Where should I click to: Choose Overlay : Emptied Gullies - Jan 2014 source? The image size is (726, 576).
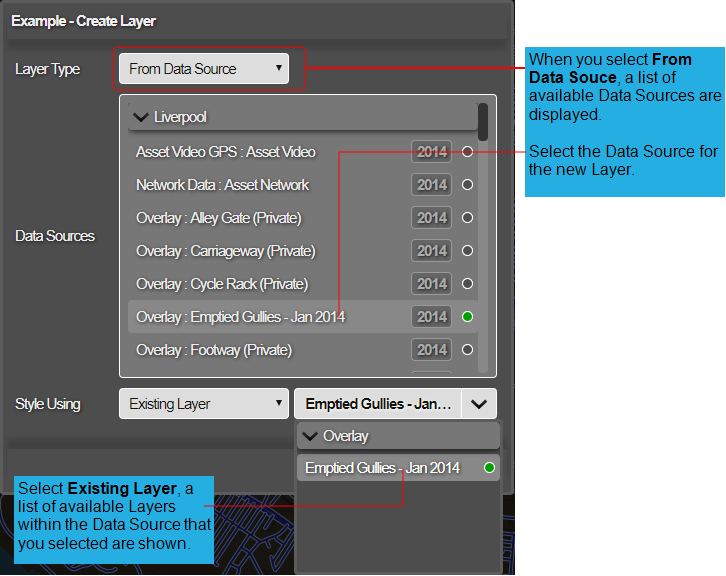(240, 317)
